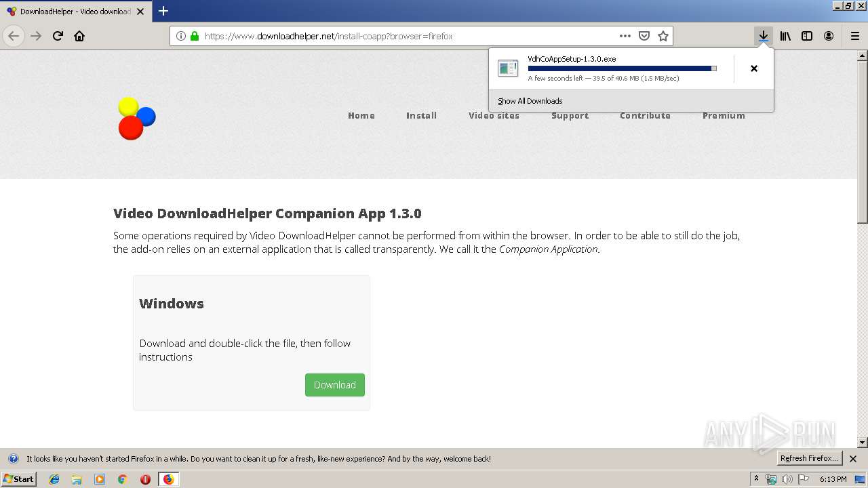The image size is (868, 488).
Task: Go to Home in site navigation
Action: (x=361, y=116)
